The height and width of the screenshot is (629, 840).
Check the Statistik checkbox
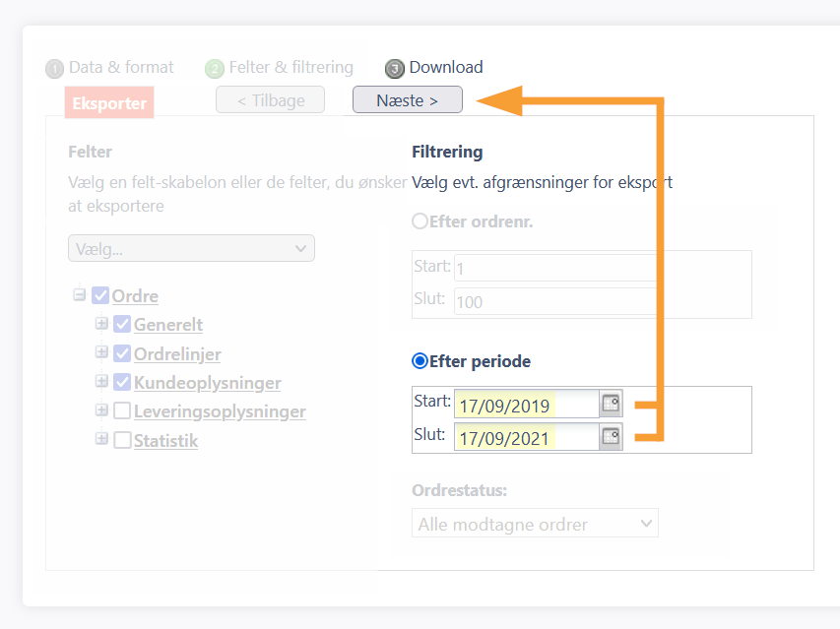[122, 439]
